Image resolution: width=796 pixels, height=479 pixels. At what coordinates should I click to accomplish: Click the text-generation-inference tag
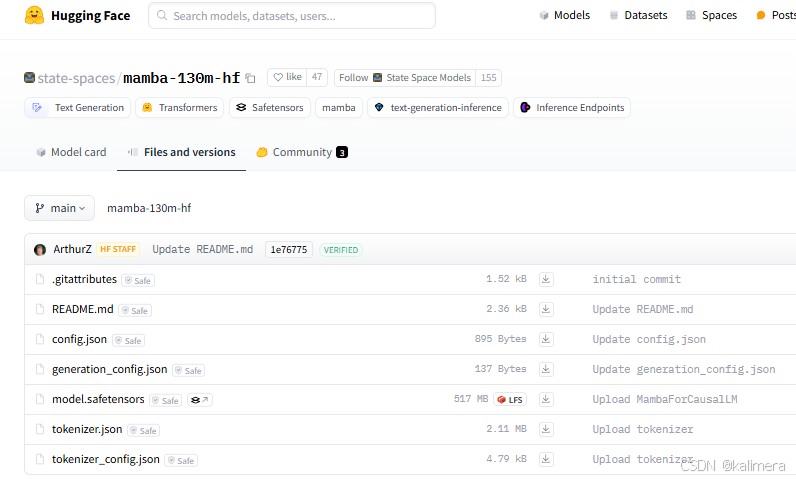pyautogui.click(x=438, y=108)
